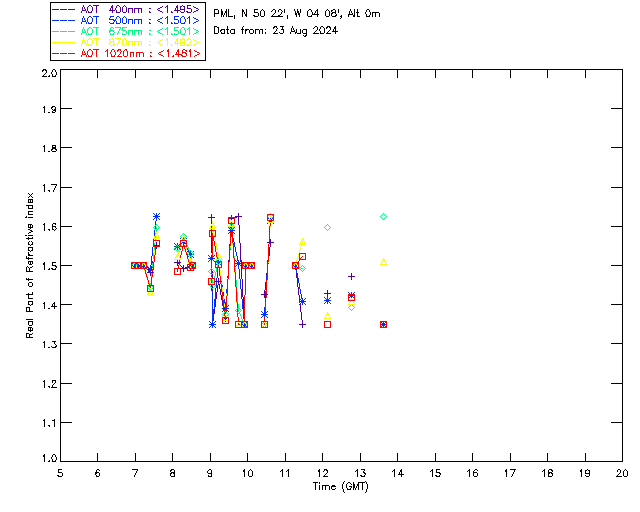Click the y-axis tick label 1.9
Screen dimensions: 640x512
pyautogui.click(x=49, y=109)
